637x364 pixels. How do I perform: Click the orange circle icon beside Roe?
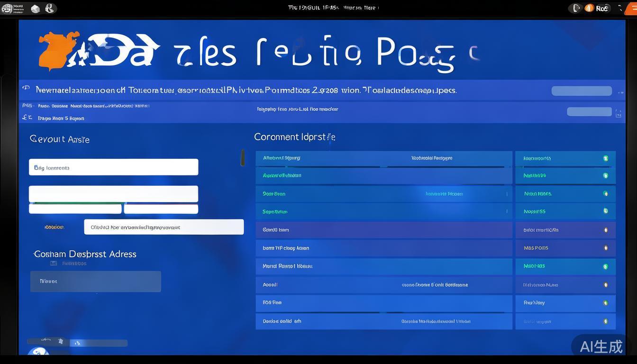589,8
